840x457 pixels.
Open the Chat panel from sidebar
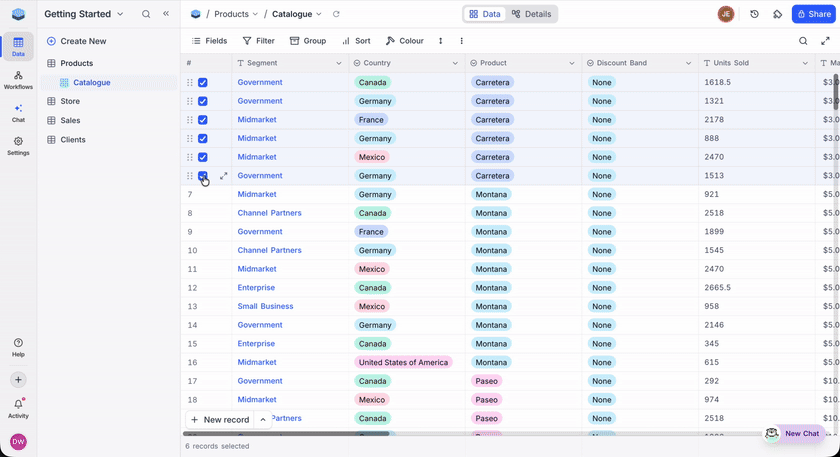pyautogui.click(x=18, y=113)
